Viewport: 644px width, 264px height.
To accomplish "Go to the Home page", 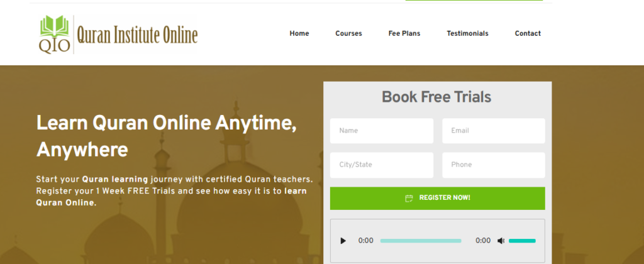I will coord(299,34).
